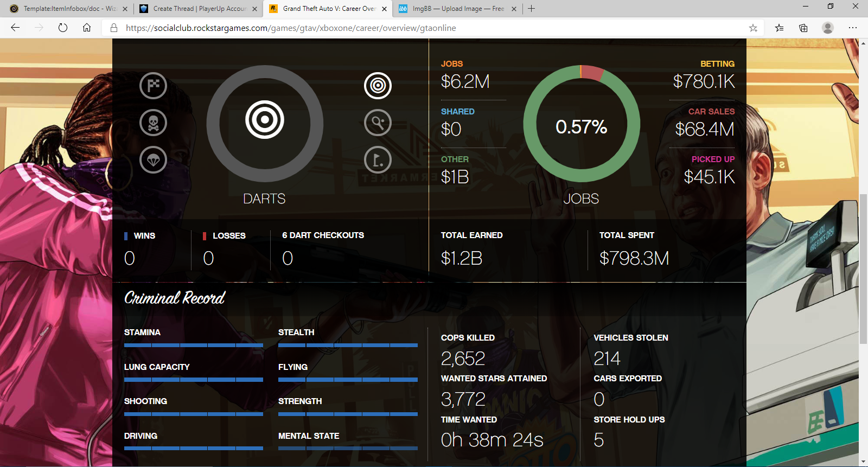Click the 214 vehicles stolen value
Screen dimensions: 868x467
[x=607, y=359]
